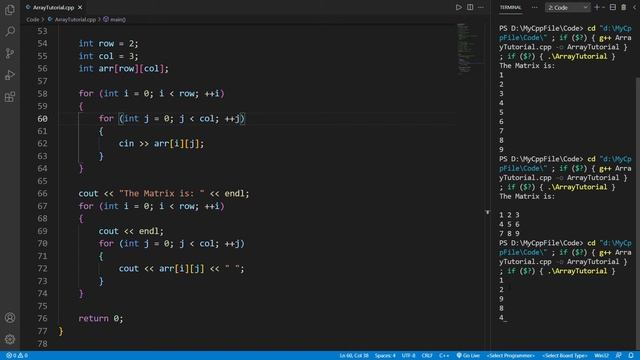The image size is (640, 360).
Task: Click the code minimap overview
Action: click(x=469, y=49)
